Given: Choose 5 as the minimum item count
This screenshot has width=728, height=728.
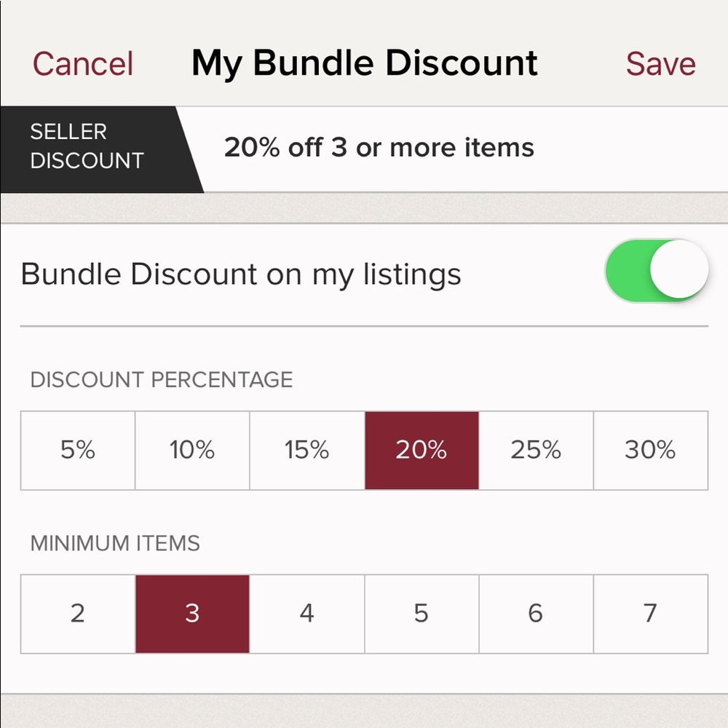Looking at the screenshot, I should [422, 613].
